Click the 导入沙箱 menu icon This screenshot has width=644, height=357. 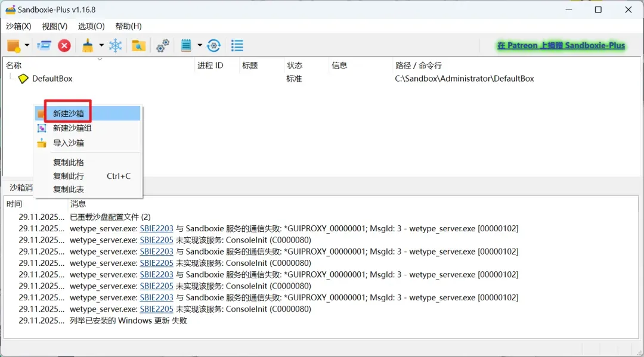pyautogui.click(x=42, y=143)
